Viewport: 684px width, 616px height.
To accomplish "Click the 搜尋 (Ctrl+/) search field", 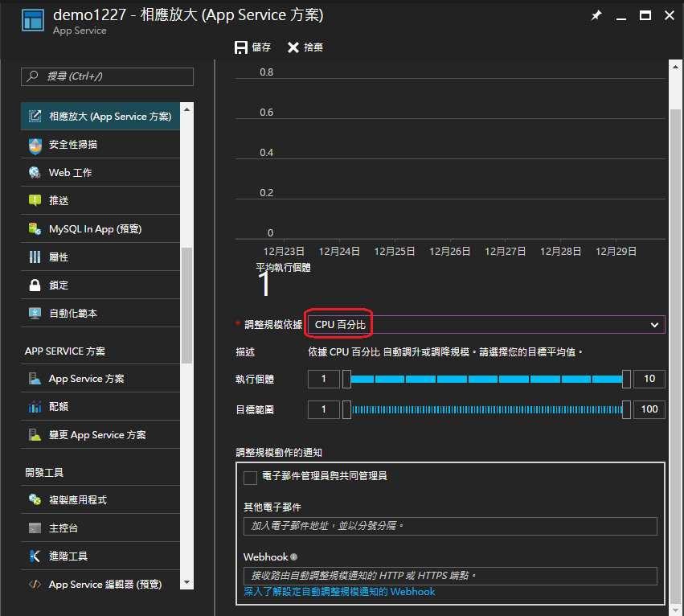I will (x=108, y=76).
